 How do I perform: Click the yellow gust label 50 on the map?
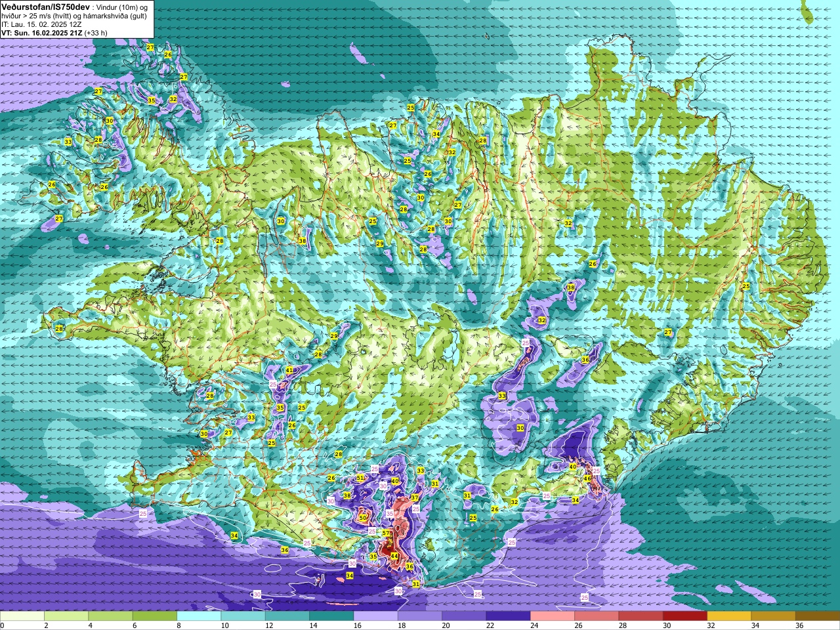tap(364, 518)
